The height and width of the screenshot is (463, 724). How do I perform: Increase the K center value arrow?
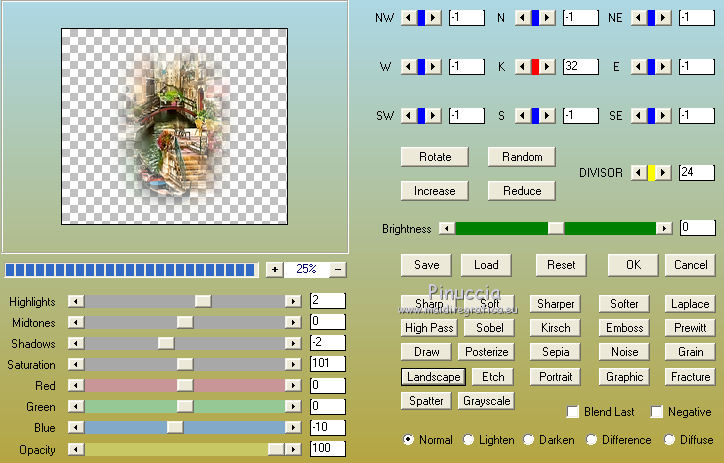pyautogui.click(x=547, y=67)
